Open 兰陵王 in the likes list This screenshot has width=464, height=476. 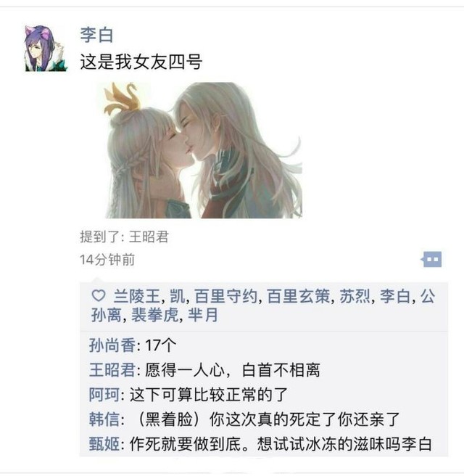coord(136,296)
